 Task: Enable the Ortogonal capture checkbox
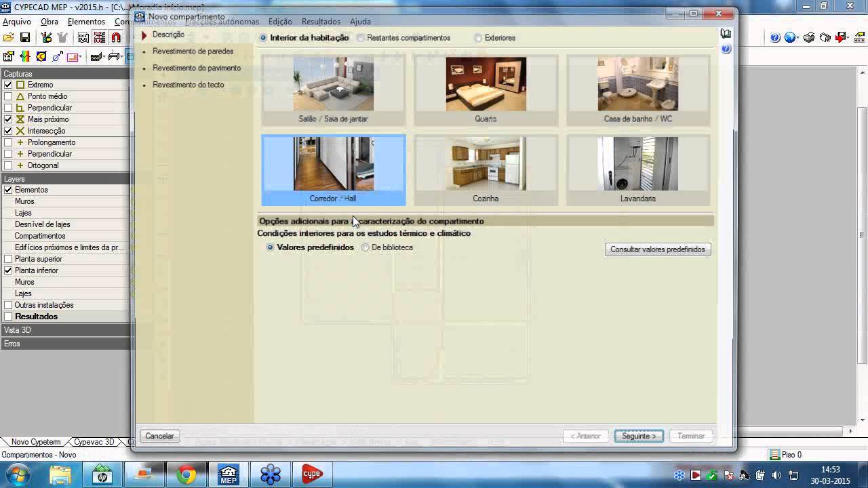pyautogui.click(x=8, y=165)
